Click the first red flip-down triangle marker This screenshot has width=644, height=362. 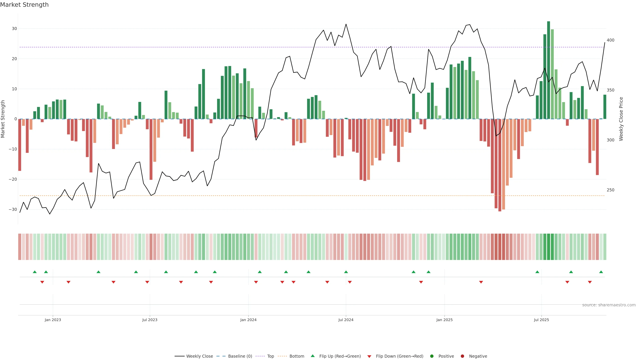pos(42,282)
